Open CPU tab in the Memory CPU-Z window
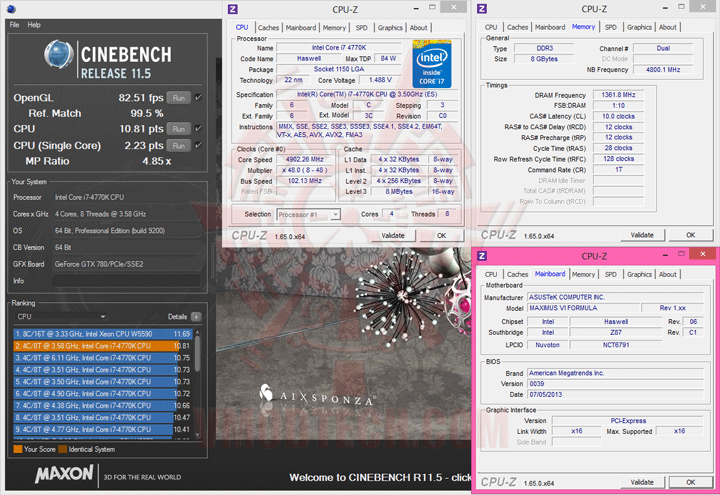Screen dimensions: 720x495 491,27
